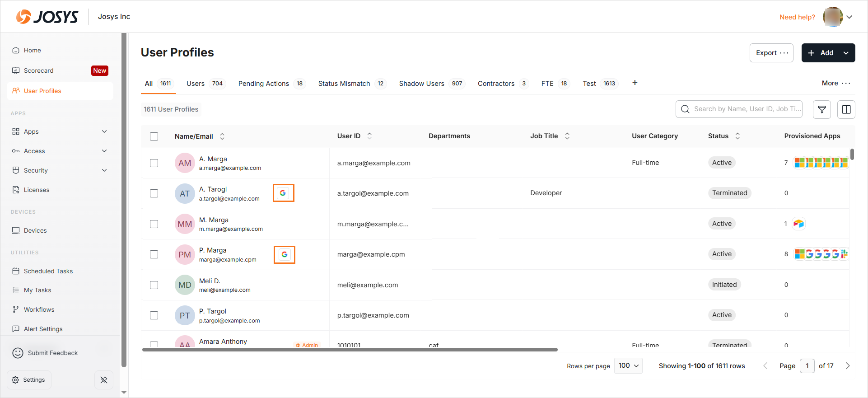Click Google icon next to A. Tarogl
The height and width of the screenshot is (398, 868).
click(283, 193)
